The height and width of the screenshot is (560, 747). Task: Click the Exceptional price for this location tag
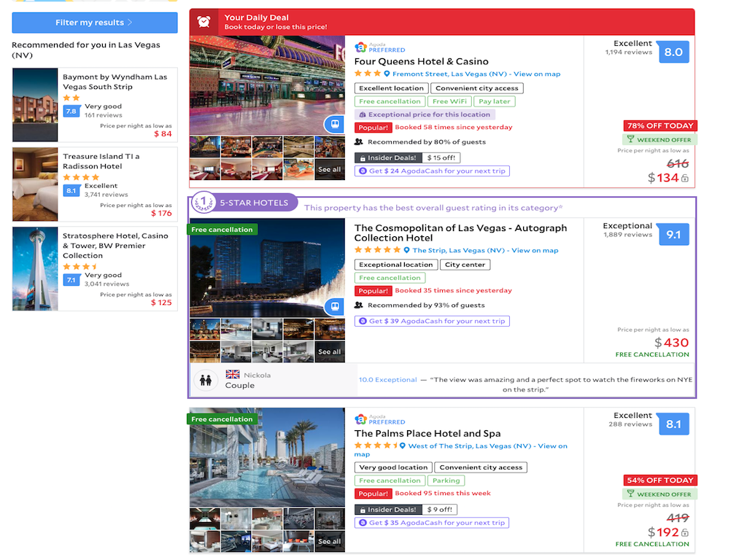425,114
